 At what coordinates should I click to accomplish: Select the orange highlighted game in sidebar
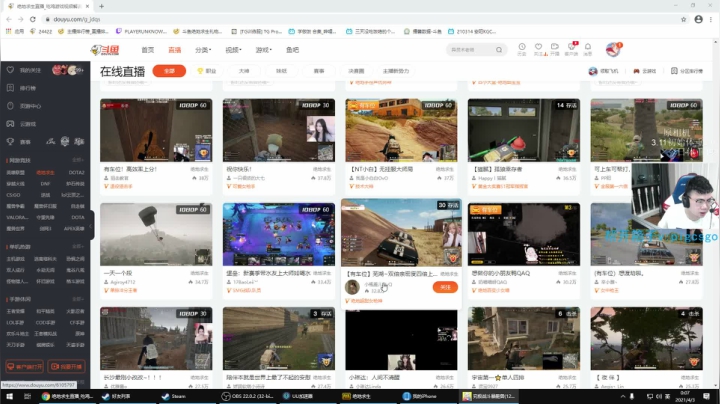45,173
